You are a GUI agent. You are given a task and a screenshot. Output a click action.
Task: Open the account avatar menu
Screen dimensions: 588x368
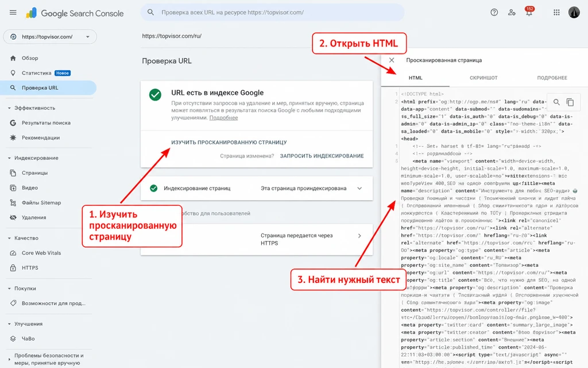tap(574, 13)
